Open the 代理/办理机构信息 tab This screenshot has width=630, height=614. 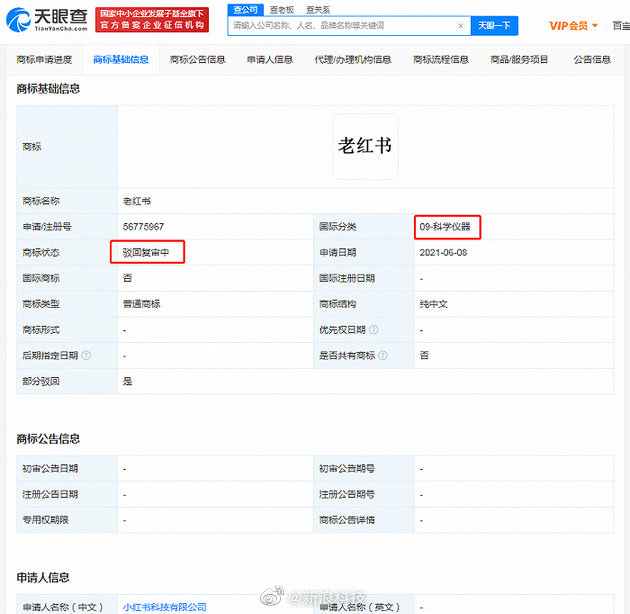pyautogui.click(x=352, y=60)
